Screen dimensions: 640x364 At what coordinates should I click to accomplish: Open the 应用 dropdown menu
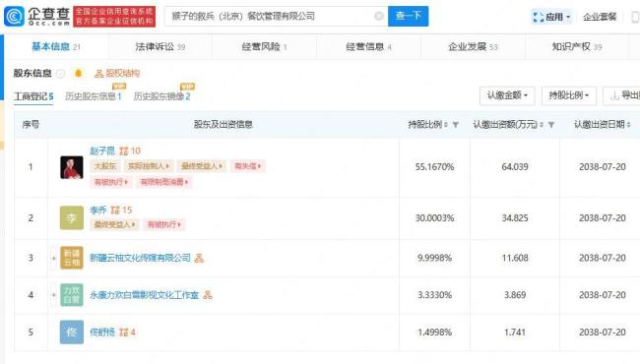pyautogui.click(x=551, y=17)
